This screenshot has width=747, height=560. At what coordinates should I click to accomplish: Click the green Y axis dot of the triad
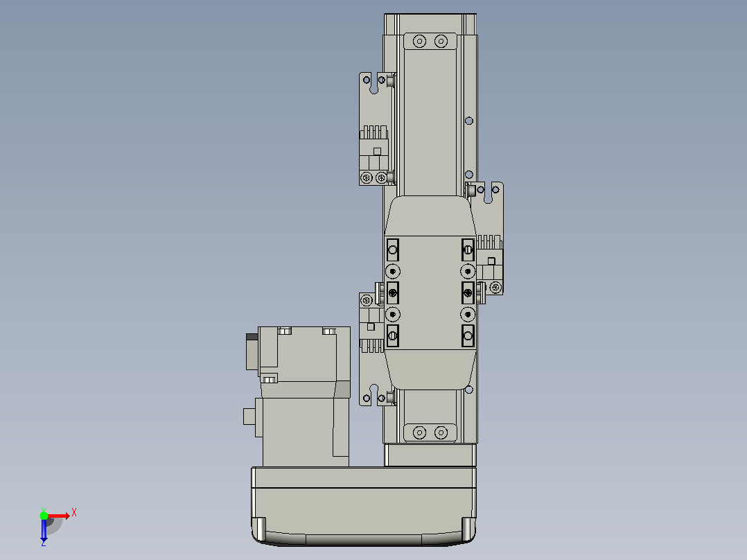44,515
